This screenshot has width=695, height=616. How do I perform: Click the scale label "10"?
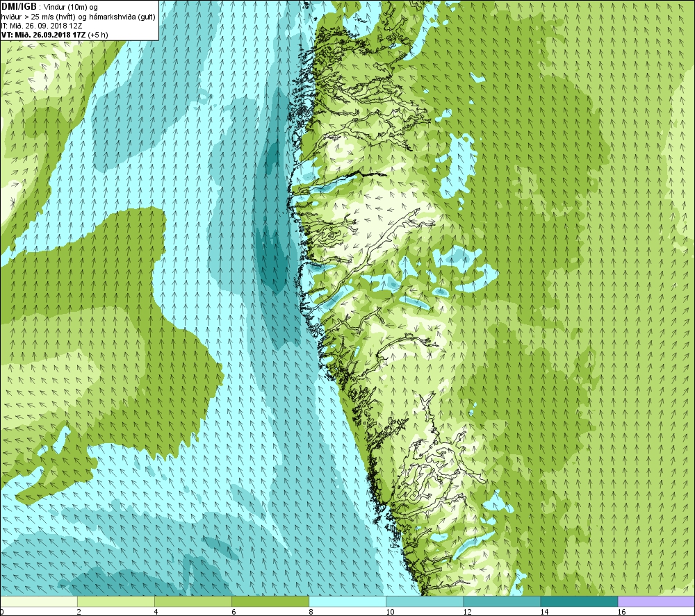coord(390,612)
